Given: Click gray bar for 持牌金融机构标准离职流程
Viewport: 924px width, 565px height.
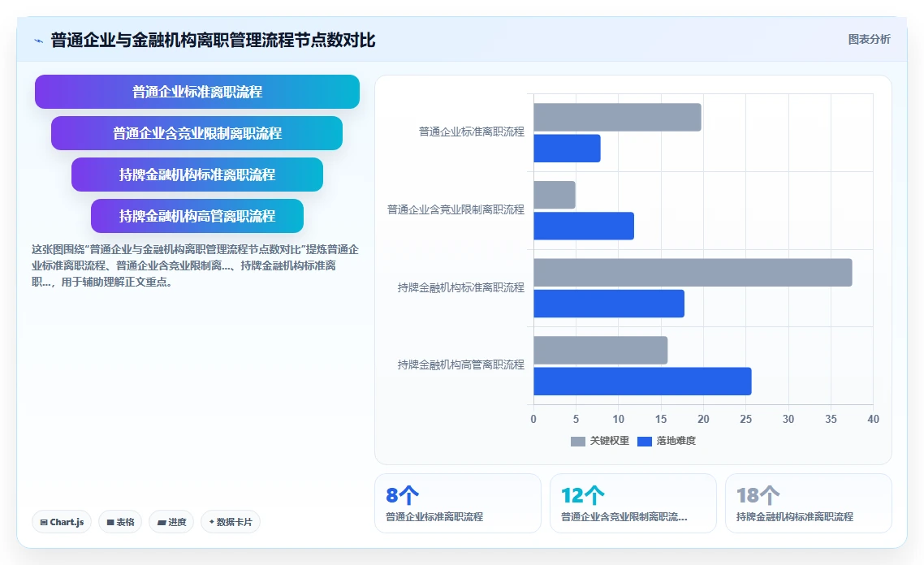Looking at the screenshot, I should click(x=693, y=273).
